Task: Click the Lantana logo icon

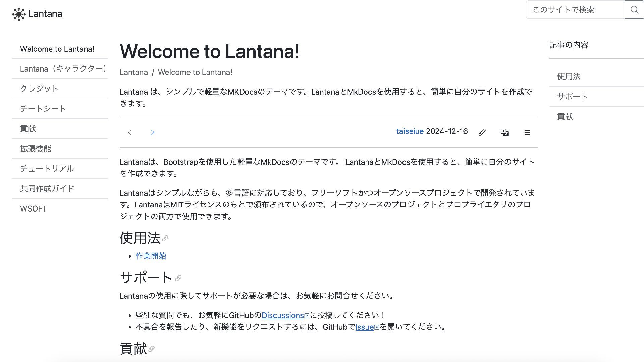Action: pos(19,14)
